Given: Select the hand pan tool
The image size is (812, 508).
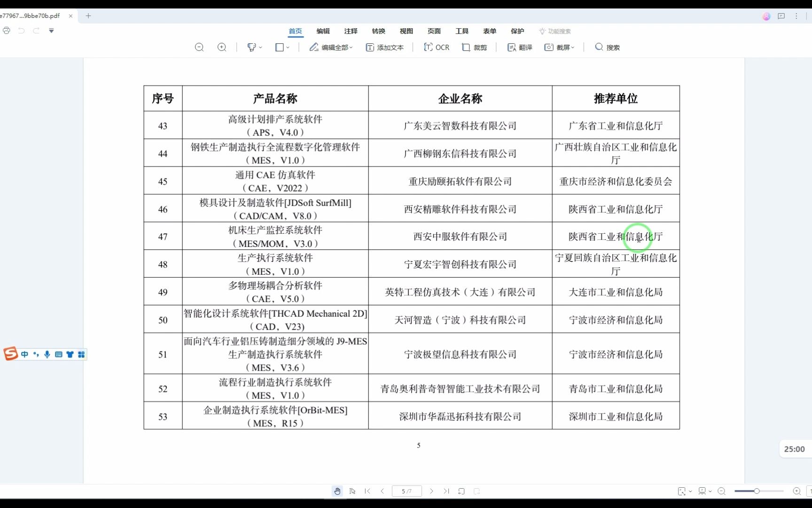Looking at the screenshot, I should 337,491.
